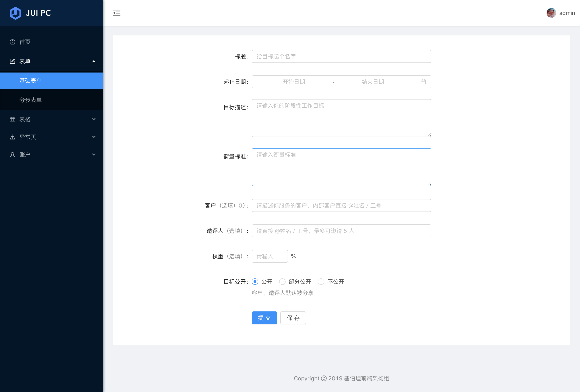Click the 开始日期 start date field
Viewport: 580px width, 392px height.
click(x=294, y=82)
